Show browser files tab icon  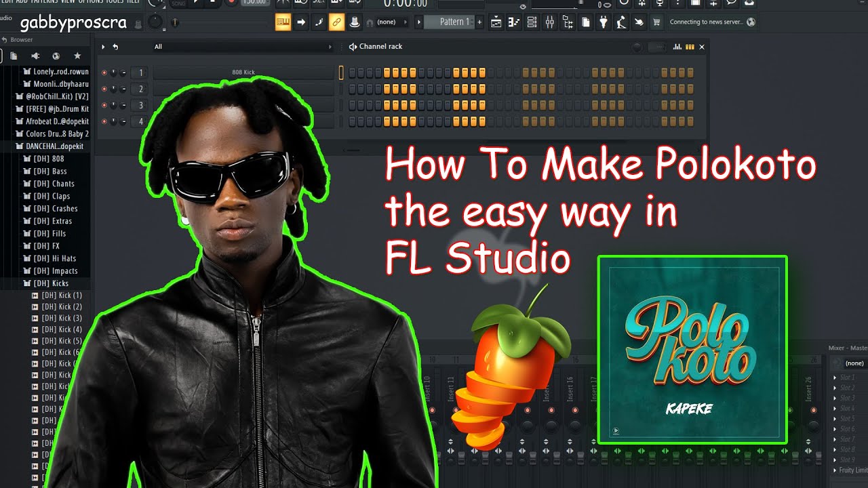click(x=14, y=56)
